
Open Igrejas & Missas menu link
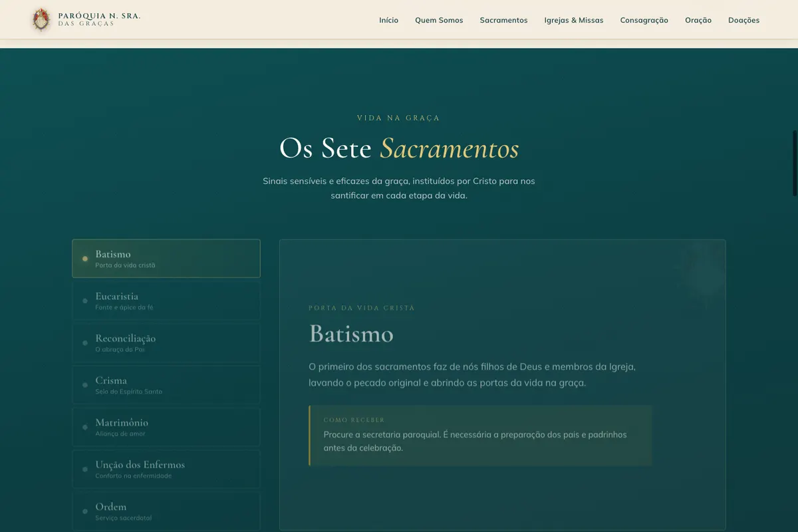pos(574,20)
